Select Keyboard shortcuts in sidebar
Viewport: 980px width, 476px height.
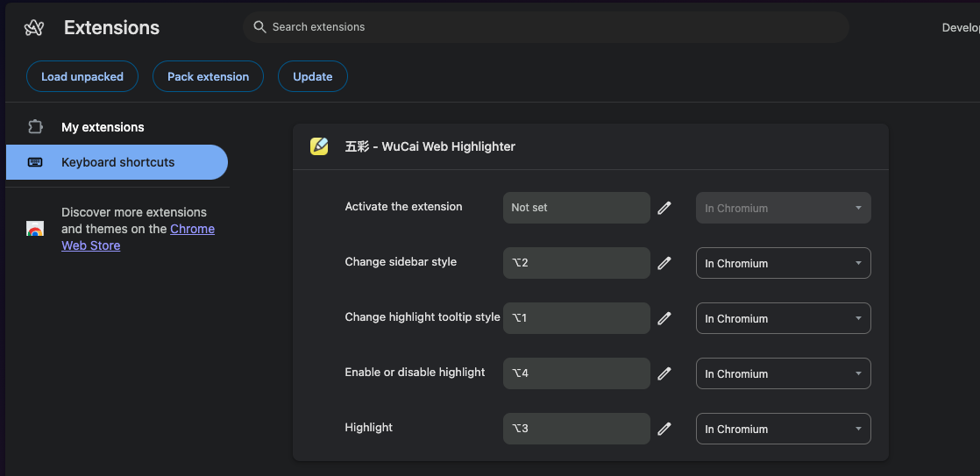(x=117, y=162)
